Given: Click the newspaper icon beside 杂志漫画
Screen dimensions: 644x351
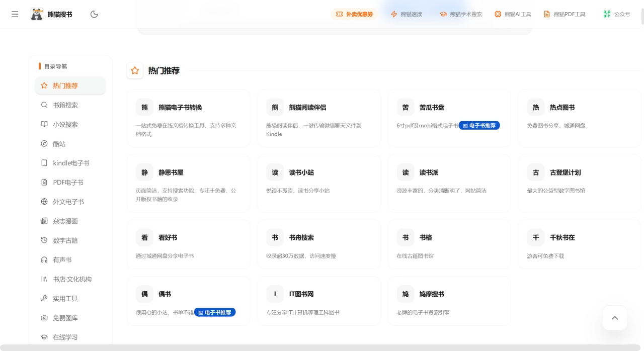Looking at the screenshot, I should point(44,221).
